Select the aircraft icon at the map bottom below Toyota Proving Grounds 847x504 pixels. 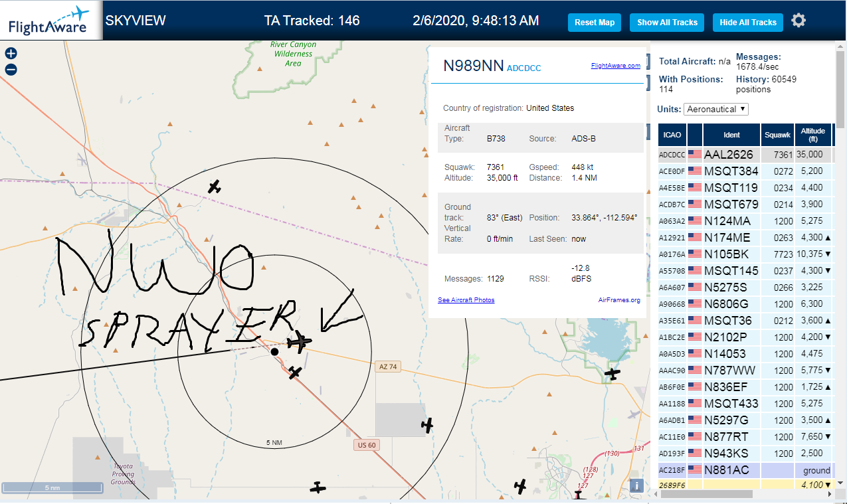point(319,488)
